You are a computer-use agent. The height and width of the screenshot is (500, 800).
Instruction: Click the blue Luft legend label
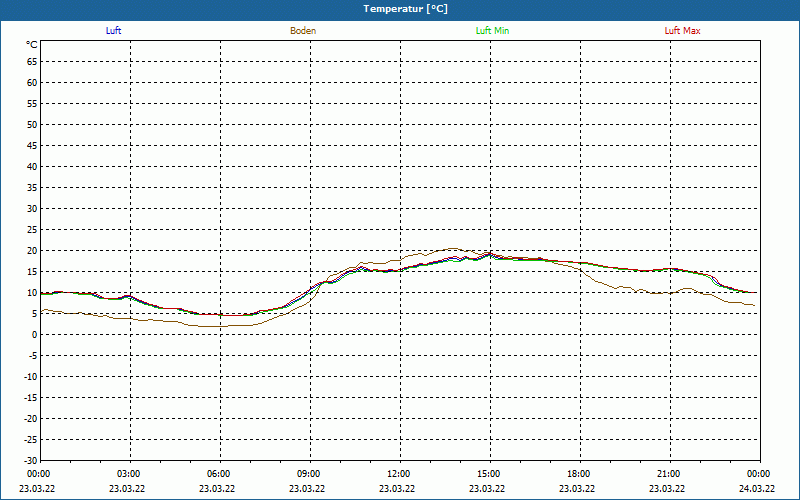point(113,31)
